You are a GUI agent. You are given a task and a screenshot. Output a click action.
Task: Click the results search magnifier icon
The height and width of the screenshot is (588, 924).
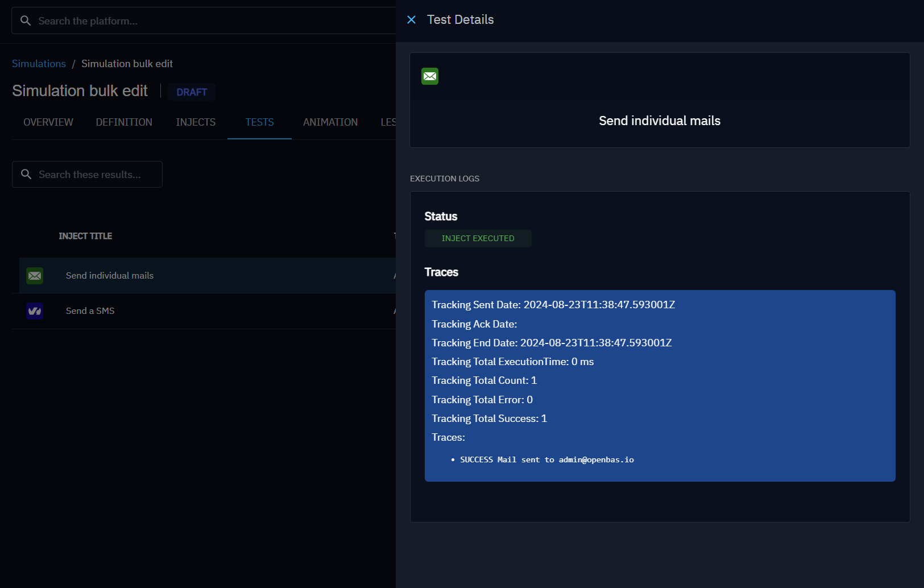pos(26,175)
